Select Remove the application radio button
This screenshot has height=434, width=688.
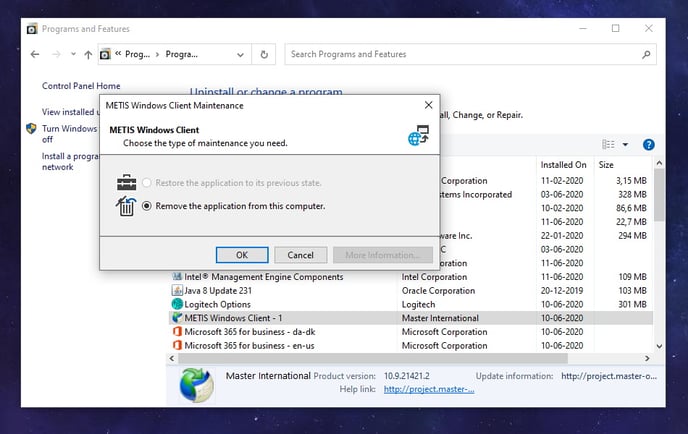click(x=147, y=206)
